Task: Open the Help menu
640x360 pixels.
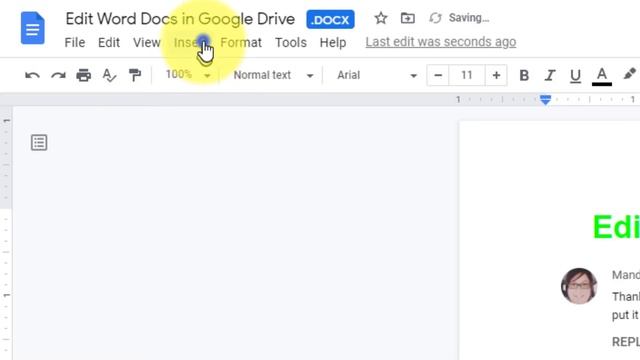Action: pos(333,42)
